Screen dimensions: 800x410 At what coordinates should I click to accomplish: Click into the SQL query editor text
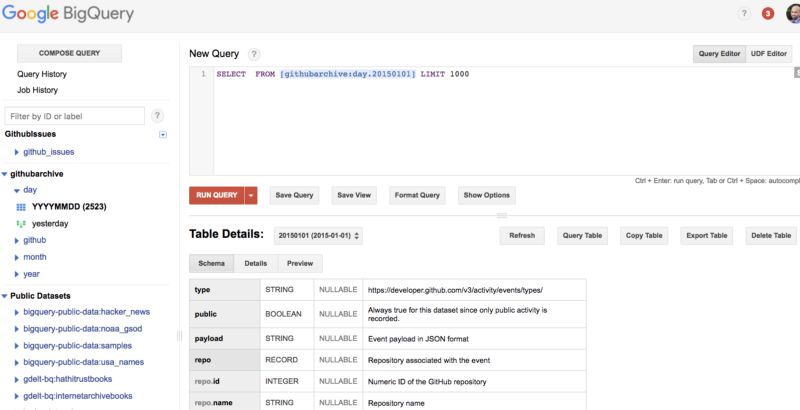pos(343,74)
